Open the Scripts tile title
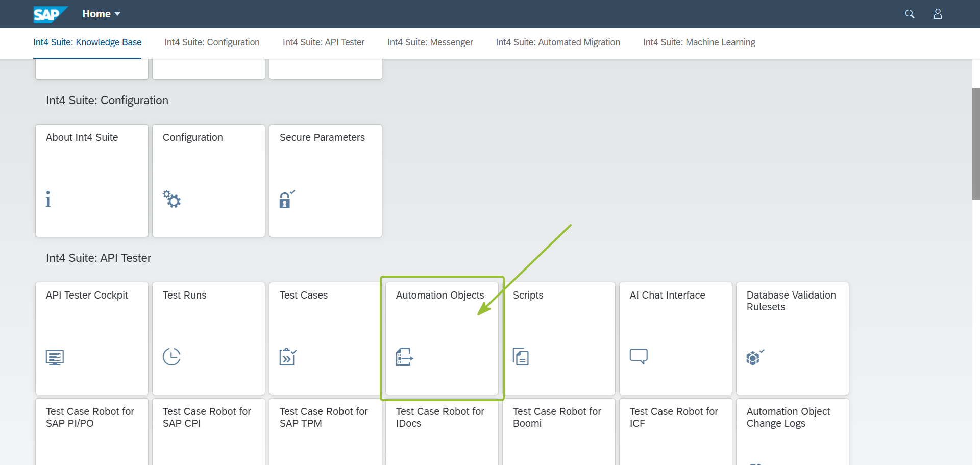 tap(528, 295)
